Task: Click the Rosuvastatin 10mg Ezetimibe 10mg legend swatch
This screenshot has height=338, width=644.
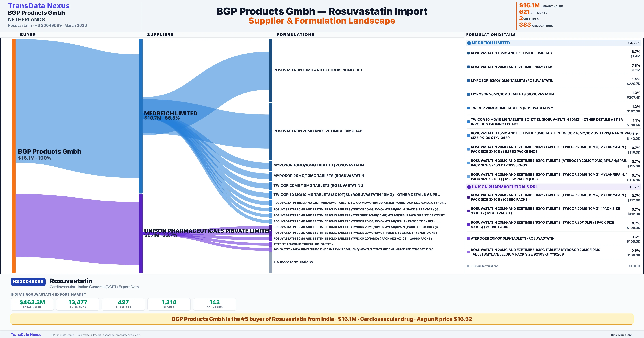Action: tap(469, 53)
